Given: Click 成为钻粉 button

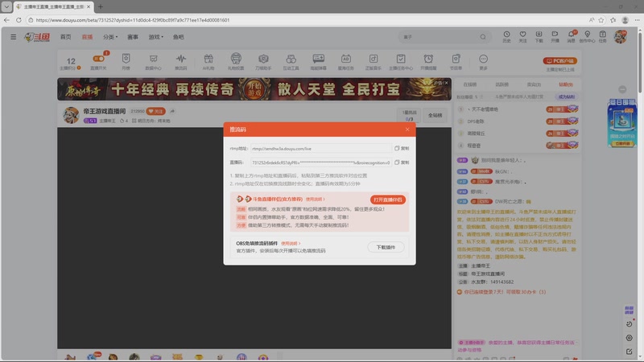Looking at the screenshot, I should pyautogui.click(x=567, y=97).
